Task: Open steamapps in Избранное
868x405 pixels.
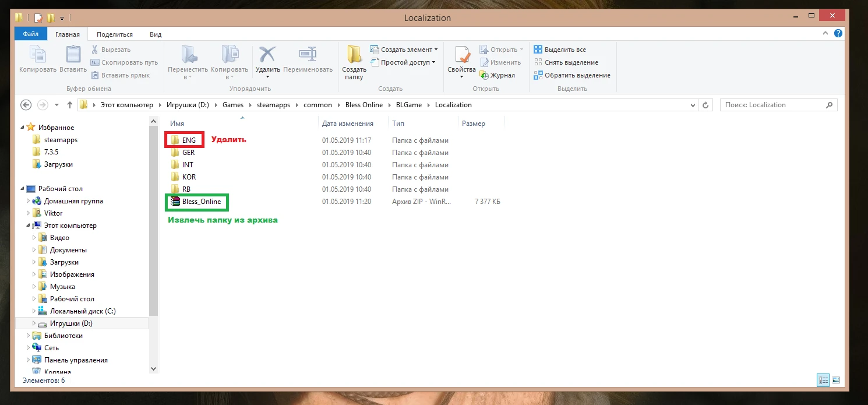Action: pos(61,140)
